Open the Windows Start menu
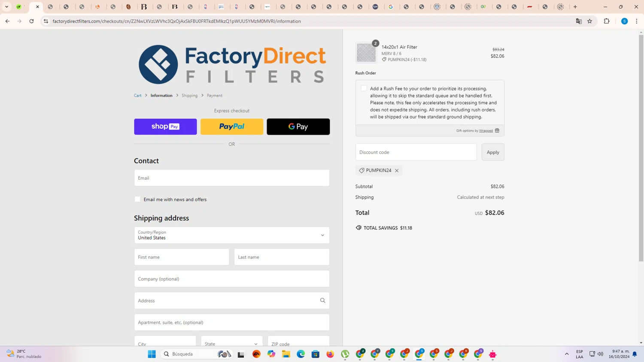Viewport: 644px width, 362px height. 152,354
